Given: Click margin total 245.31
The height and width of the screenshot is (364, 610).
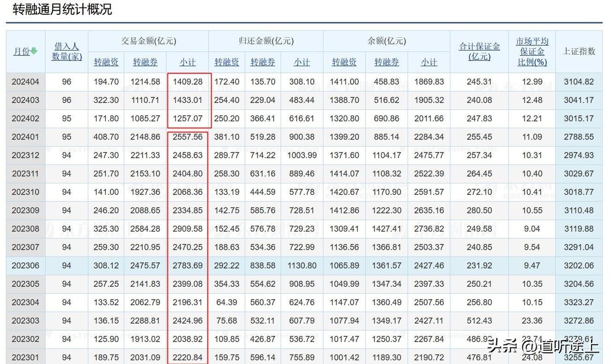Looking at the screenshot, I should tap(479, 82).
